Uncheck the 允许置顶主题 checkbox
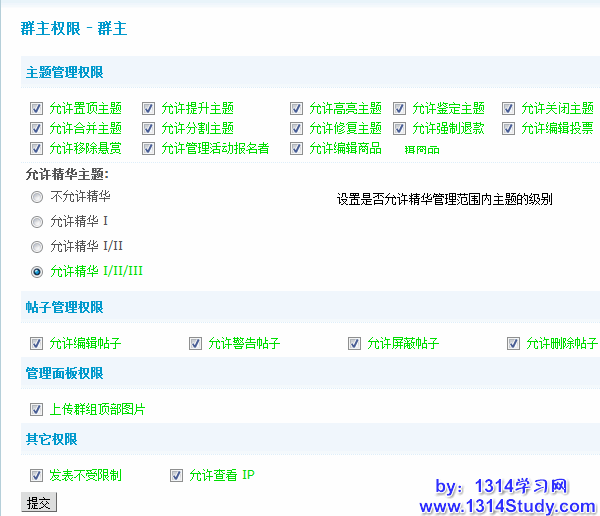Screen dimensions: 600x516 click(x=37, y=108)
